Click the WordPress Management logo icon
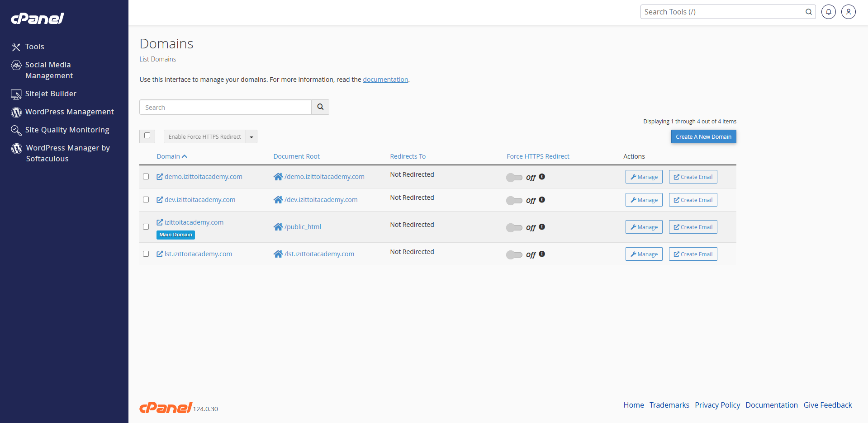868x423 pixels. [16, 112]
